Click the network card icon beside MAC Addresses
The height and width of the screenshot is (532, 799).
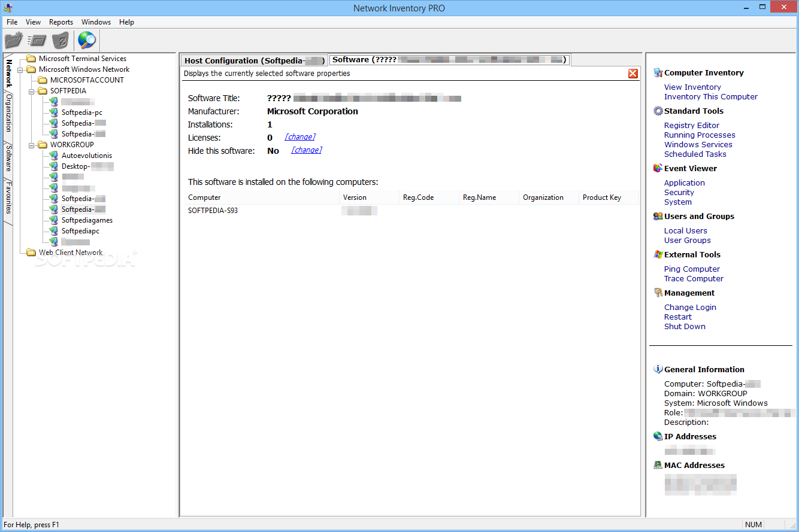(x=658, y=465)
